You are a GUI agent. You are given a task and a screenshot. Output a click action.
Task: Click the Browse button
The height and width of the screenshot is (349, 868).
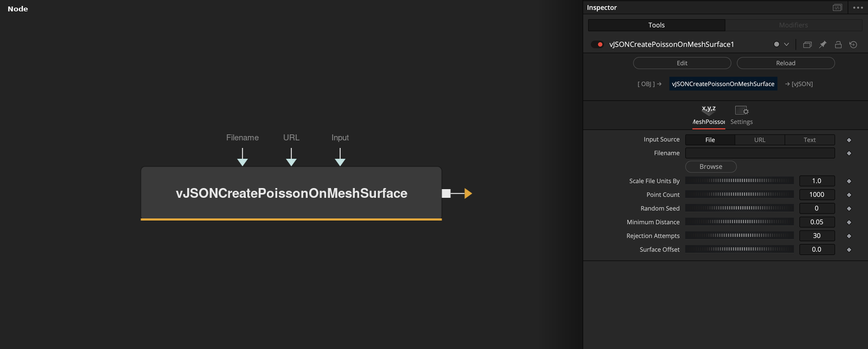coord(711,167)
